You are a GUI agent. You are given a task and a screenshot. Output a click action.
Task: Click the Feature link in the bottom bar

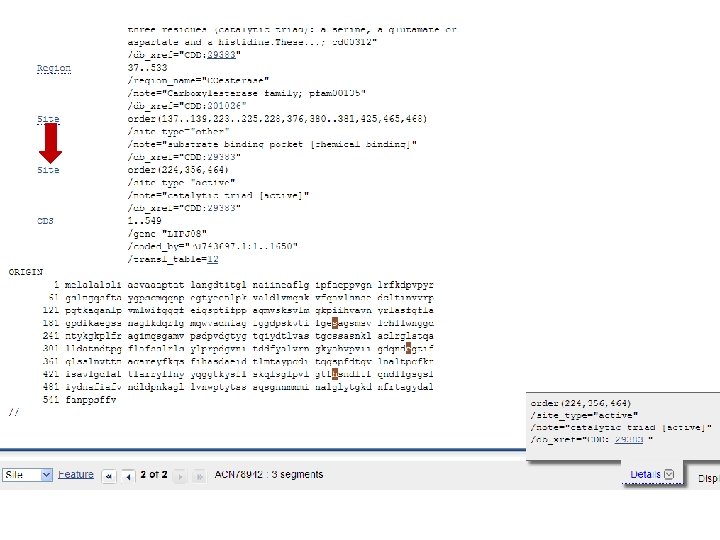click(76, 474)
